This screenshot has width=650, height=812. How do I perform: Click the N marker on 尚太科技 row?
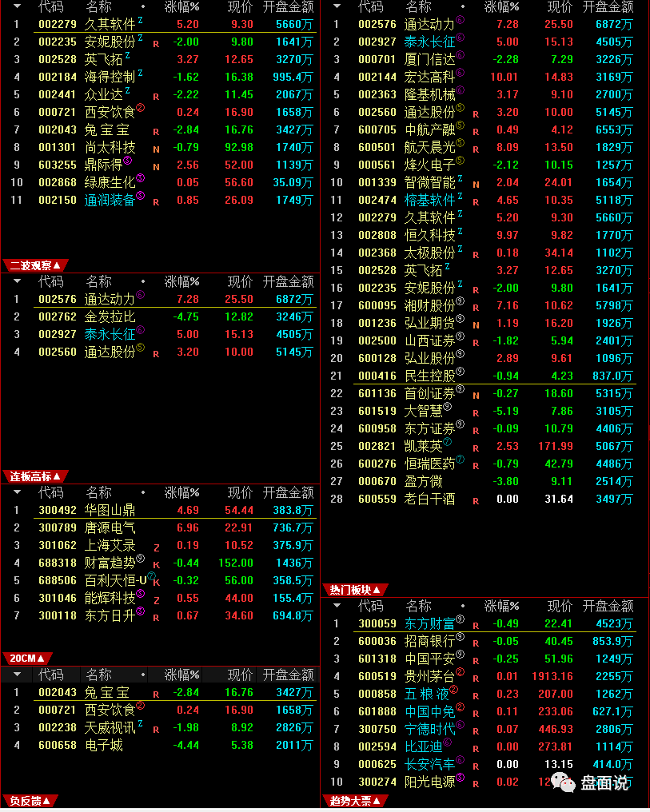156,149
